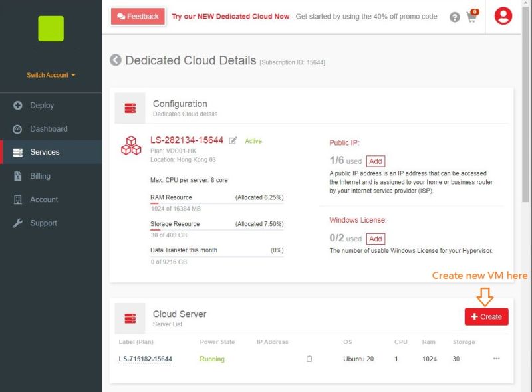Open the shopping cart icon
Image resolution: width=532 pixels, height=392 pixels.
(471, 17)
